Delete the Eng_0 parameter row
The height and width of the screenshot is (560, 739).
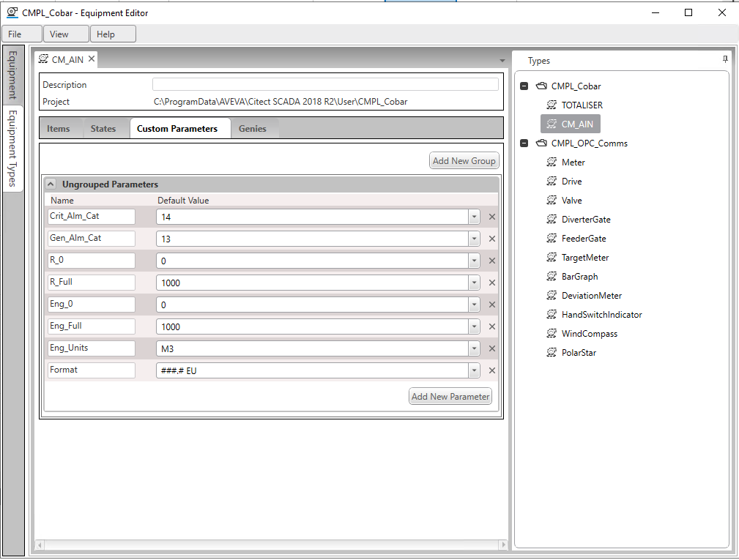tap(492, 305)
